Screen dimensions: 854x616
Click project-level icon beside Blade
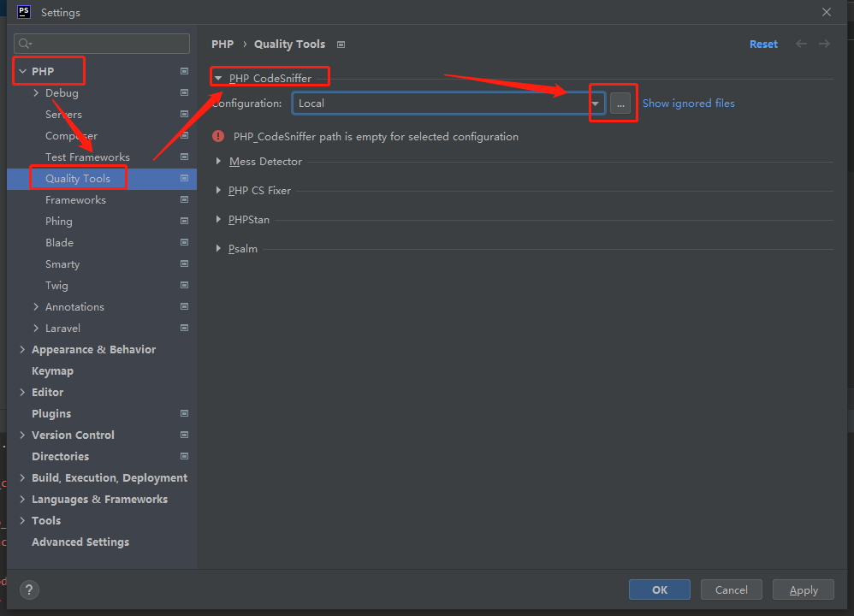(x=184, y=242)
